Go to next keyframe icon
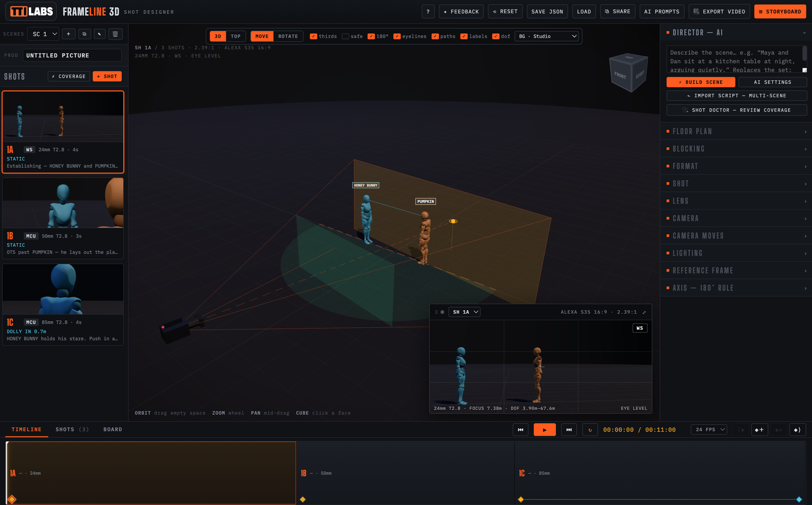 point(797,430)
